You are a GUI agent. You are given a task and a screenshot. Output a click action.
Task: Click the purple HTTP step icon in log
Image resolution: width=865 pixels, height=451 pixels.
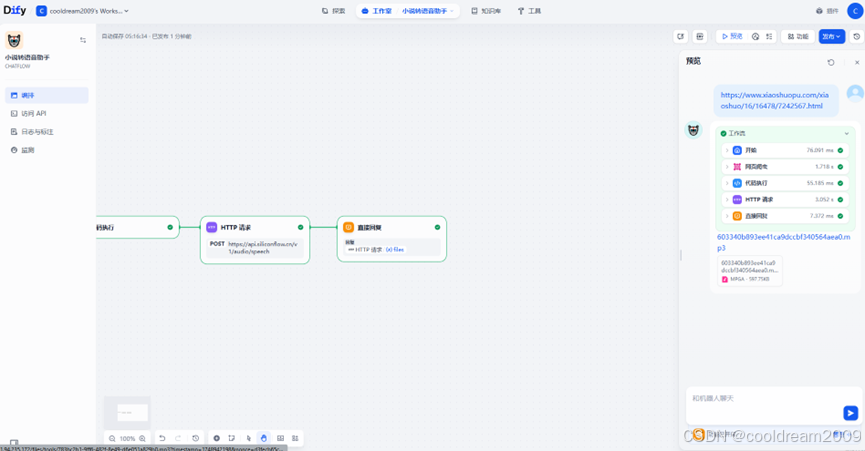tap(737, 200)
